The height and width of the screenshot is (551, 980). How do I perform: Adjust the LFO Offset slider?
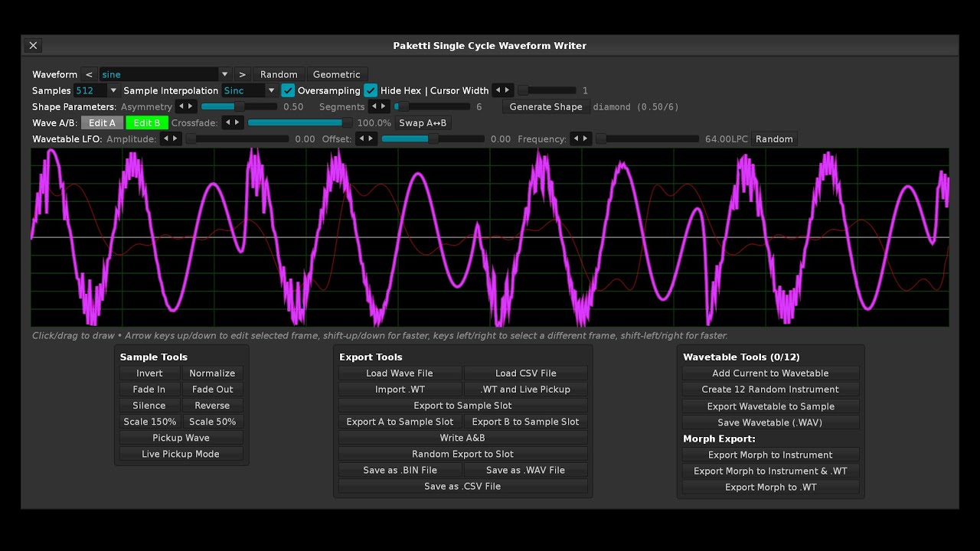(433, 139)
